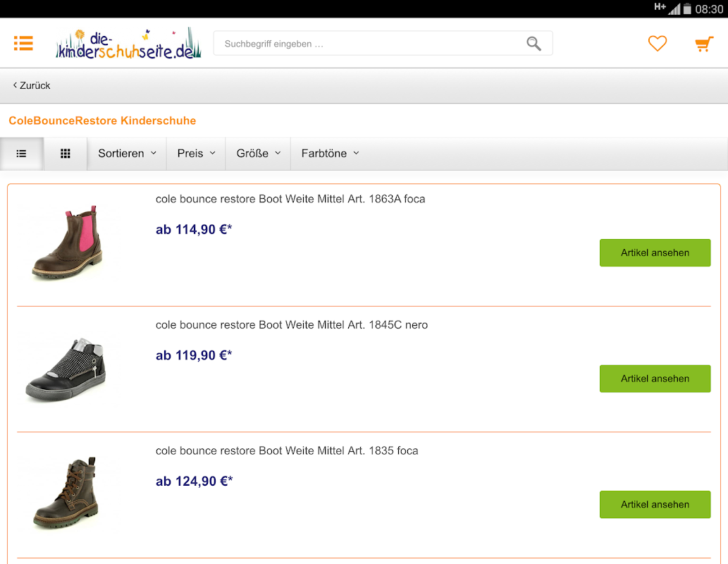Tap the mobile signal strength icon

coord(674,9)
